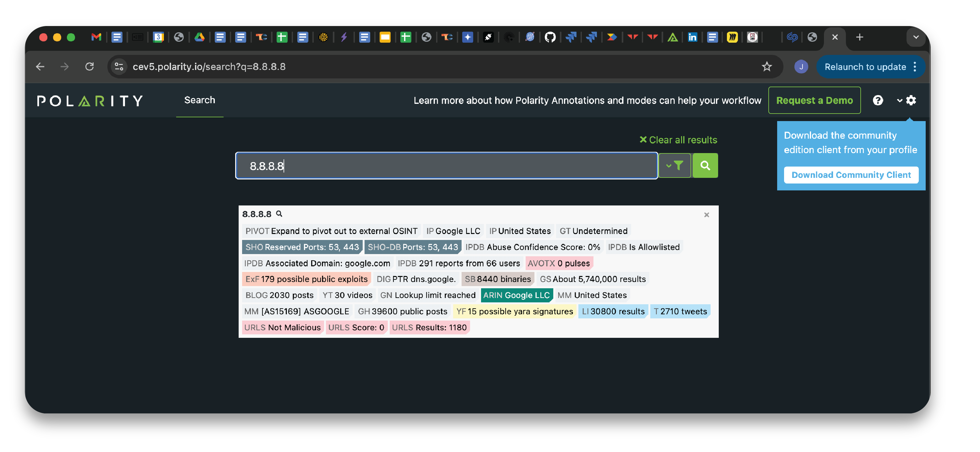
Task: View site information in the address bar
Action: [x=119, y=66]
